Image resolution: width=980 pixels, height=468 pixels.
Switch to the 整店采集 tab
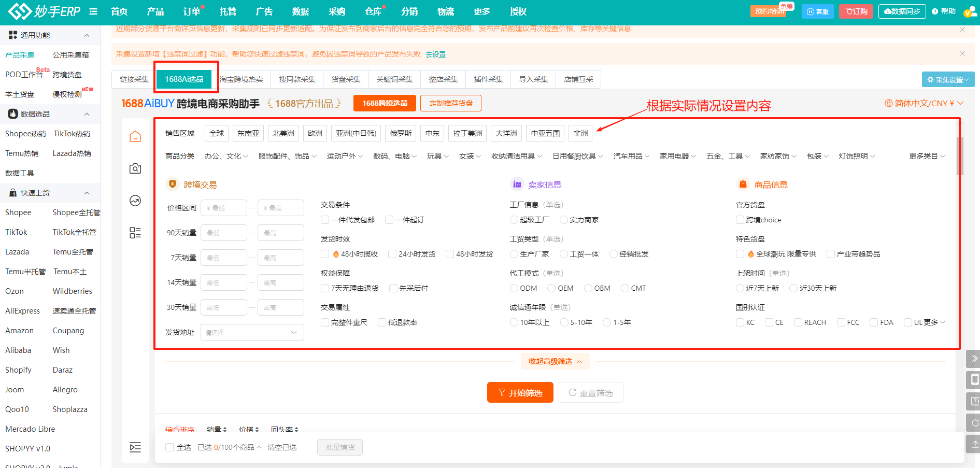click(443, 79)
